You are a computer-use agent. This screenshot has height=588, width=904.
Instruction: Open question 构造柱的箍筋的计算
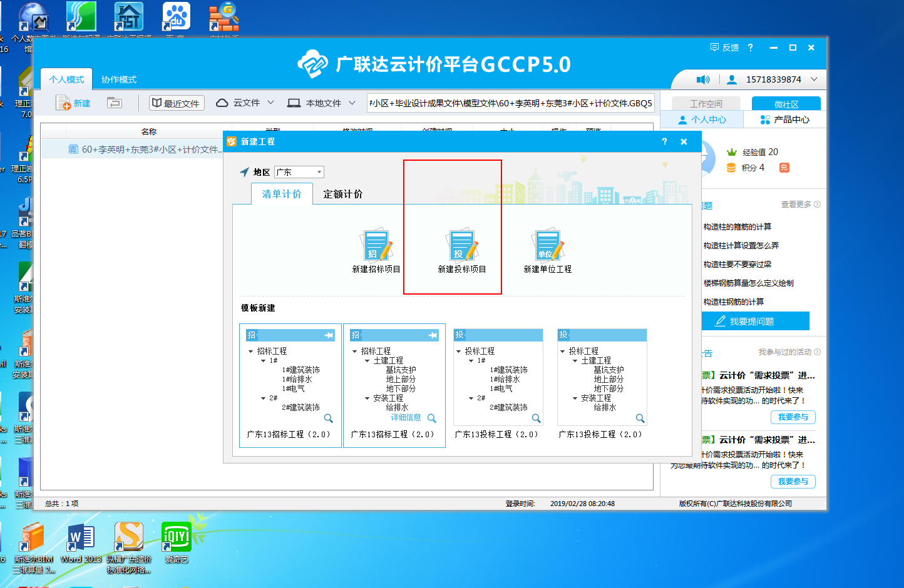pos(737,226)
